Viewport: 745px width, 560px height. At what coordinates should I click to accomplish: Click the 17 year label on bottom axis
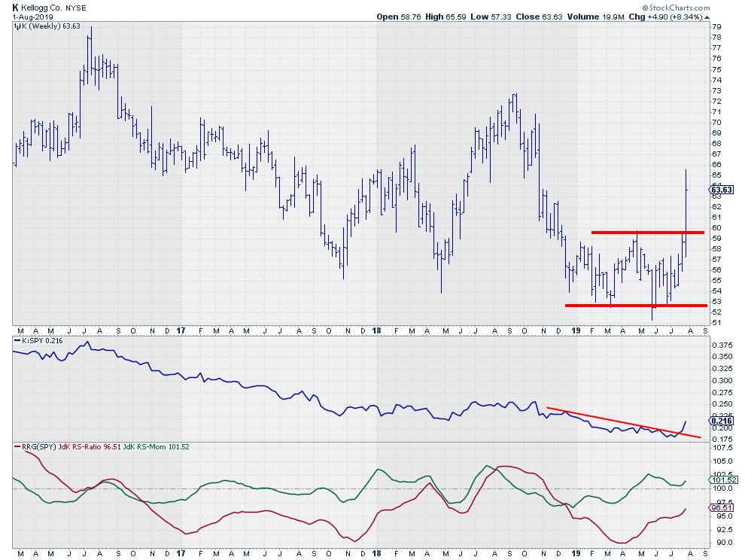point(181,553)
